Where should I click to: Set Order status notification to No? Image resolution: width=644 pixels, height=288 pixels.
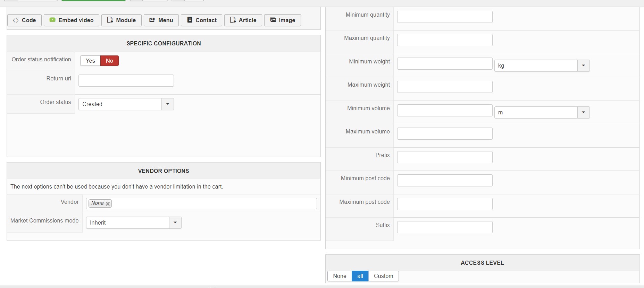109,61
